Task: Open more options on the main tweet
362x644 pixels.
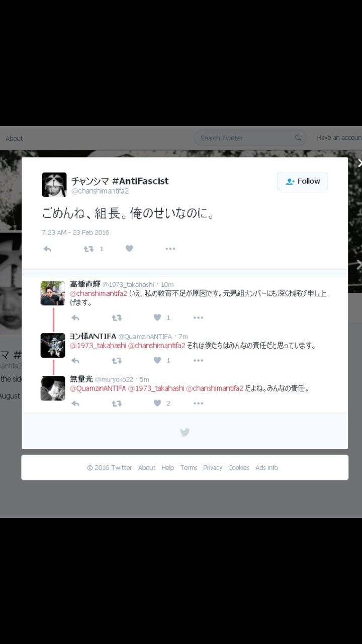Action: tap(170, 249)
